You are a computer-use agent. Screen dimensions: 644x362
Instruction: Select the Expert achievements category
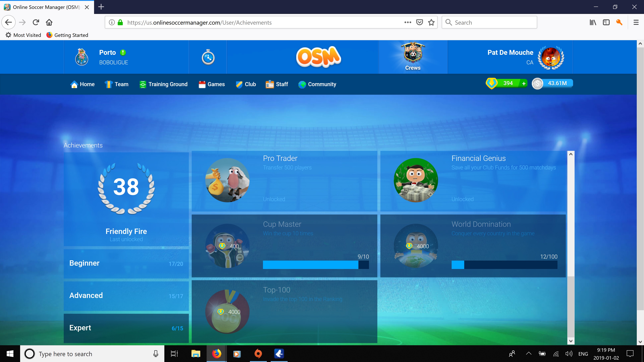[126, 328]
